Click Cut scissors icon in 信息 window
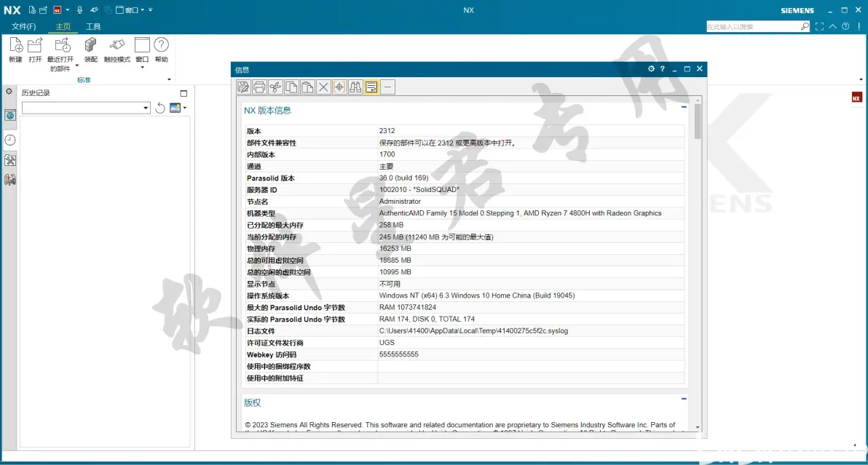 (275, 87)
